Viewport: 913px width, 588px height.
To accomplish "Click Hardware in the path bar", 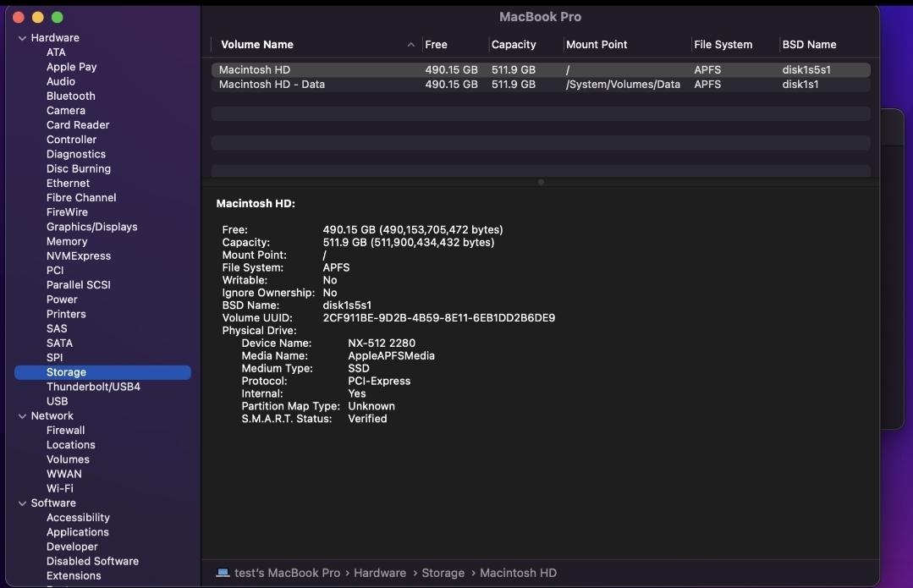I will [380, 573].
